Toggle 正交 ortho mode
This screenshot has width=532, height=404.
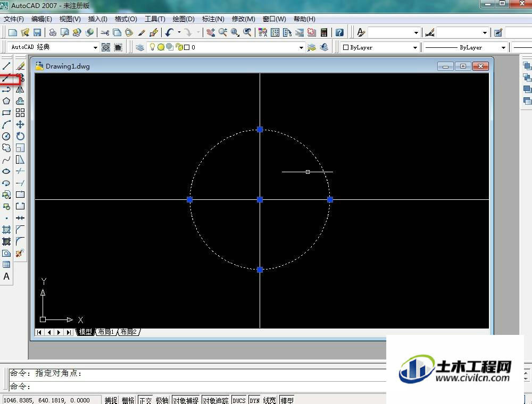click(146, 400)
